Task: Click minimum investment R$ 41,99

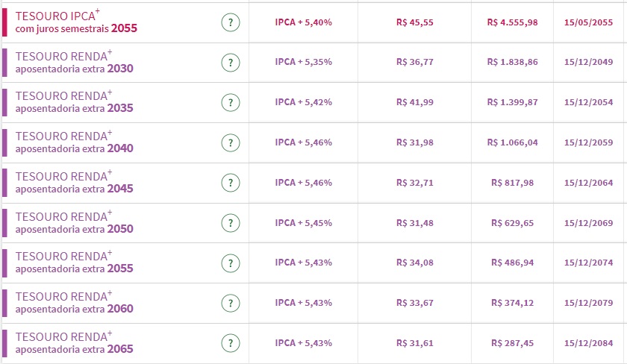Action: coord(414,102)
